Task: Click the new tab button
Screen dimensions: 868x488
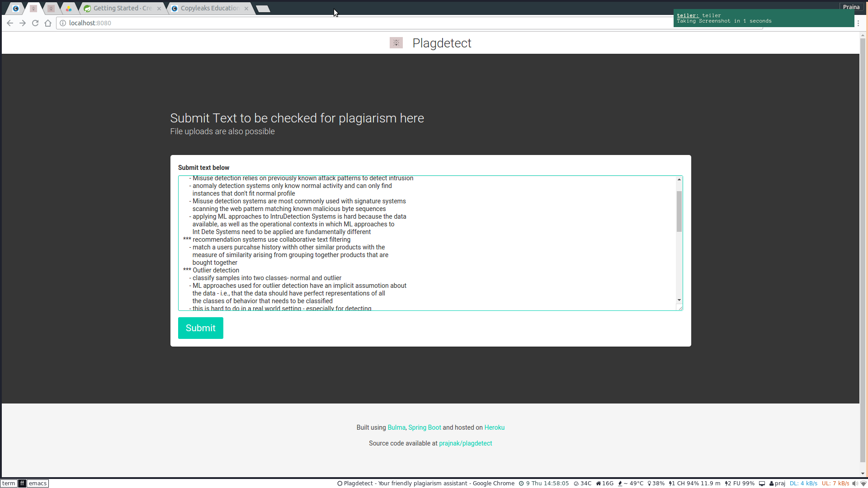Action: tap(263, 9)
